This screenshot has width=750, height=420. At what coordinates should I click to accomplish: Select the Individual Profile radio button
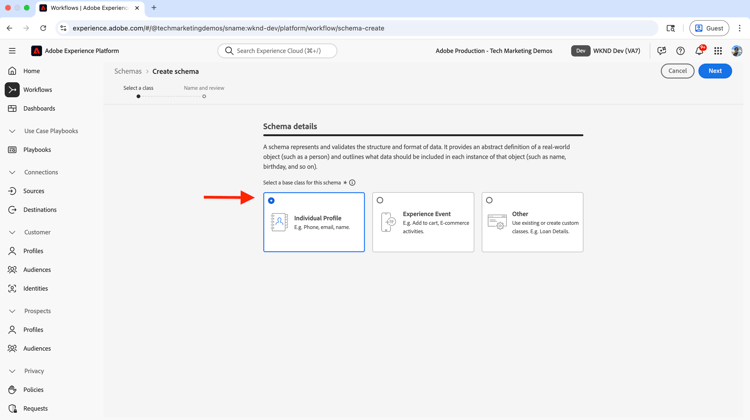(271, 200)
